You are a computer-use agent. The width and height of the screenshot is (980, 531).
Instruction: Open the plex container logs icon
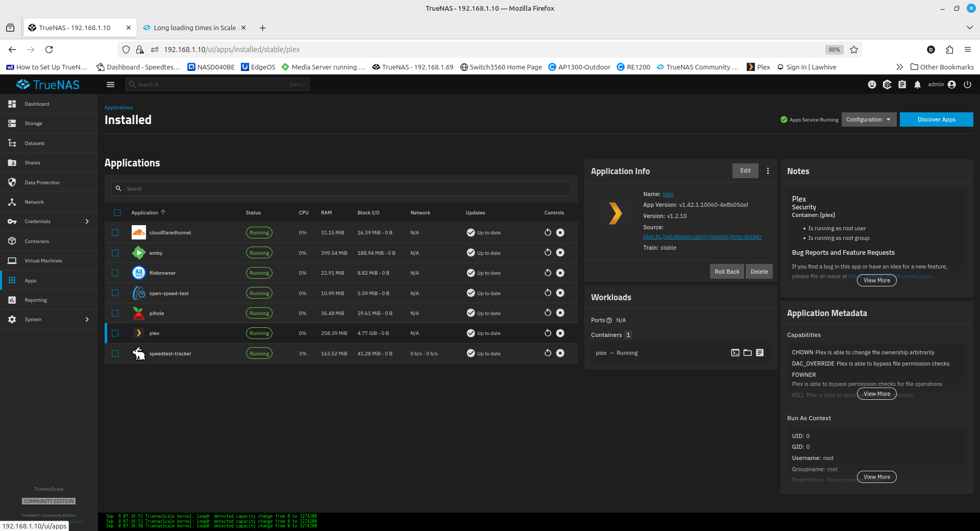coord(759,353)
